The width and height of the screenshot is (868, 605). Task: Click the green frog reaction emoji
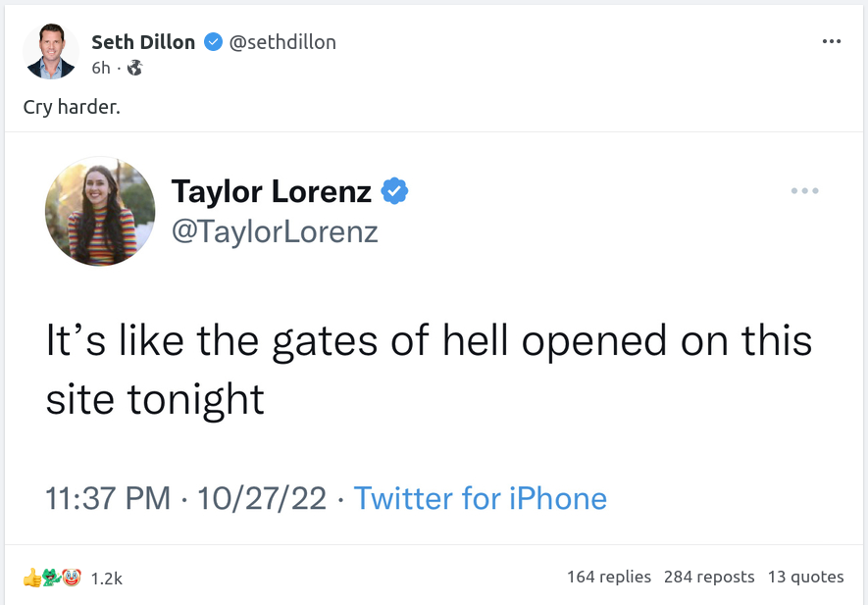coord(51,578)
